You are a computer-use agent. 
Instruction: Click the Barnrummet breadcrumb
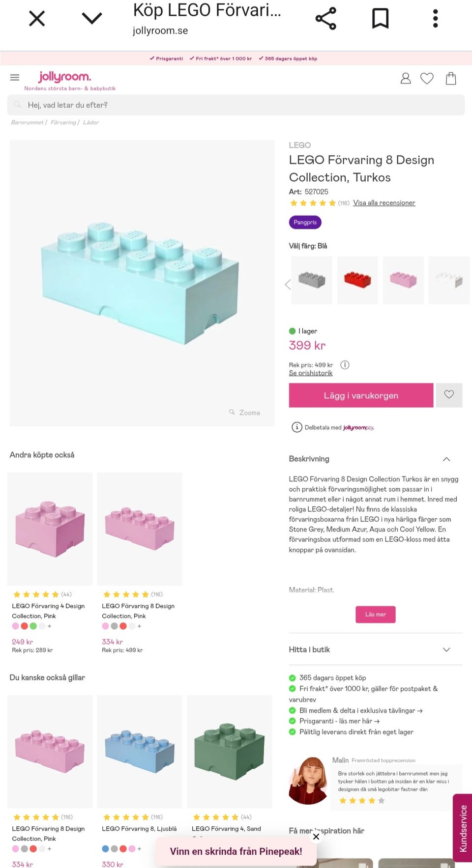(27, 122)
